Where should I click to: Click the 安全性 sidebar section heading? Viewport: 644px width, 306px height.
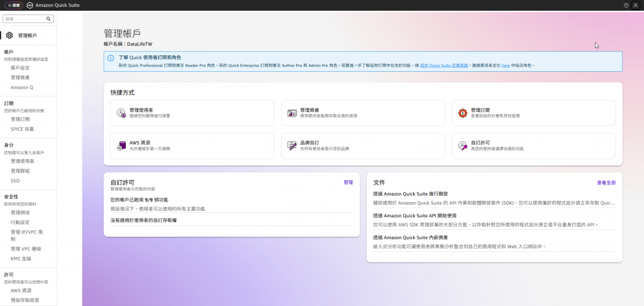click(11, 197)
